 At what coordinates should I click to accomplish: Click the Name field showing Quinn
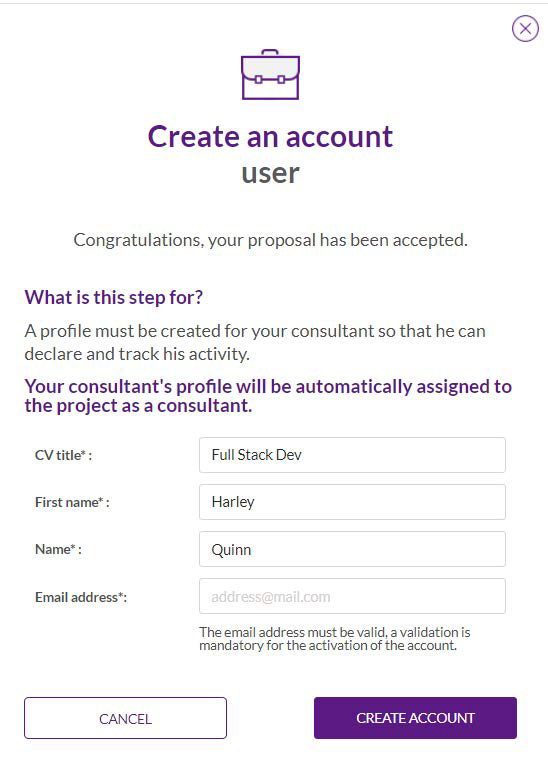point(352,549)
